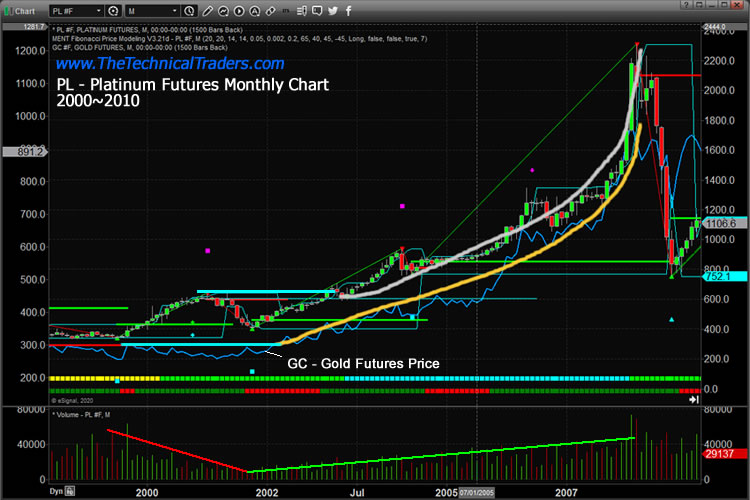This screenshot has width=750, height=500.
Task: Expand the PL #F symbol dropdown
Action: pos(99,9)
